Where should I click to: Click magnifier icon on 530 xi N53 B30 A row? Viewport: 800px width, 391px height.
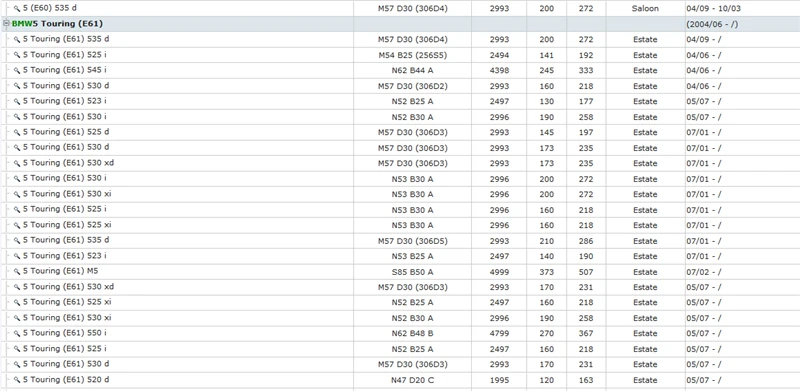click(x=17, y=194)
